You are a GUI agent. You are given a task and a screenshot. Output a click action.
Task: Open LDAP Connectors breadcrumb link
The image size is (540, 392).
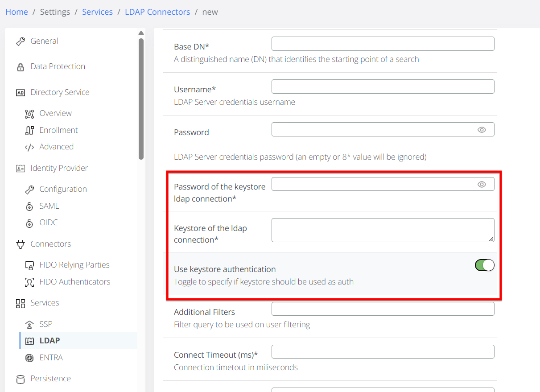point(157,12)
